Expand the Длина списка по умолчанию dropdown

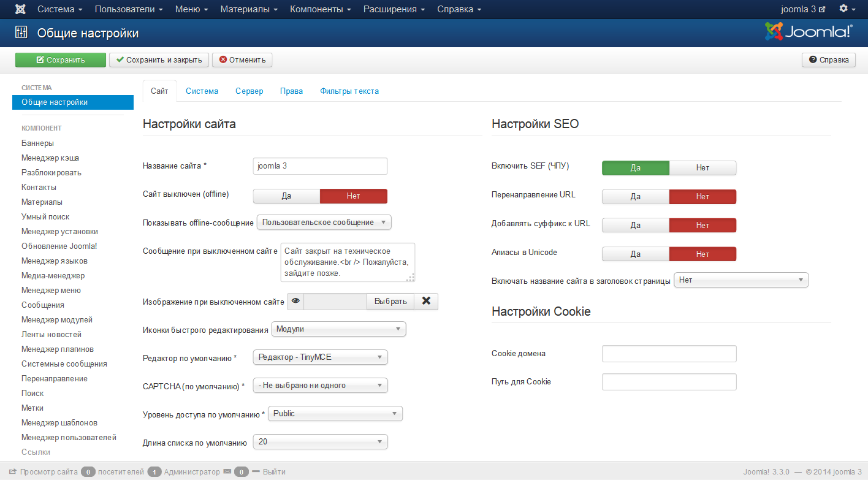[x=320, y=441]
